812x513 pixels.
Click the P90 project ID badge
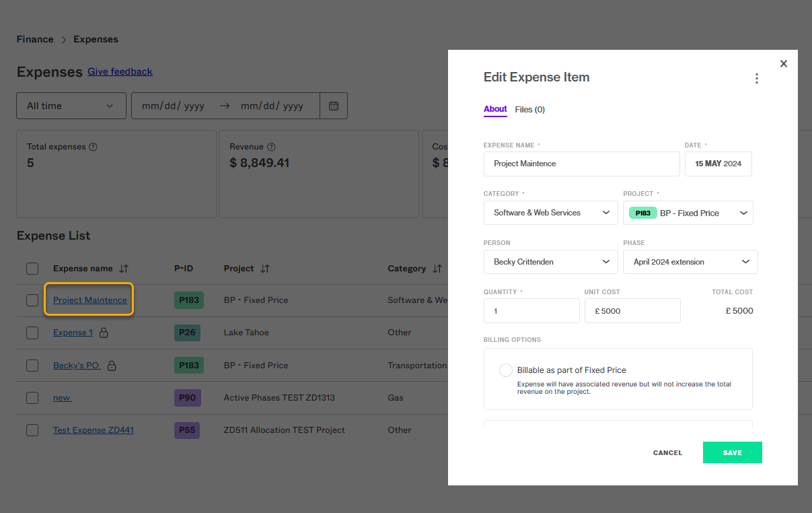click(187, 398)
